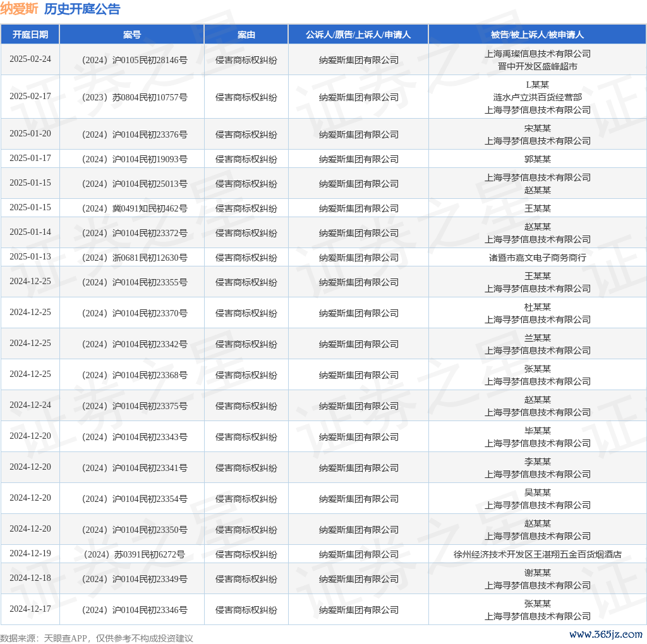Click 侵害商标权纠纷 in 2025-02-24 row
The width and height of the screenshot is (647, 644).
click(x=246, y=60)
